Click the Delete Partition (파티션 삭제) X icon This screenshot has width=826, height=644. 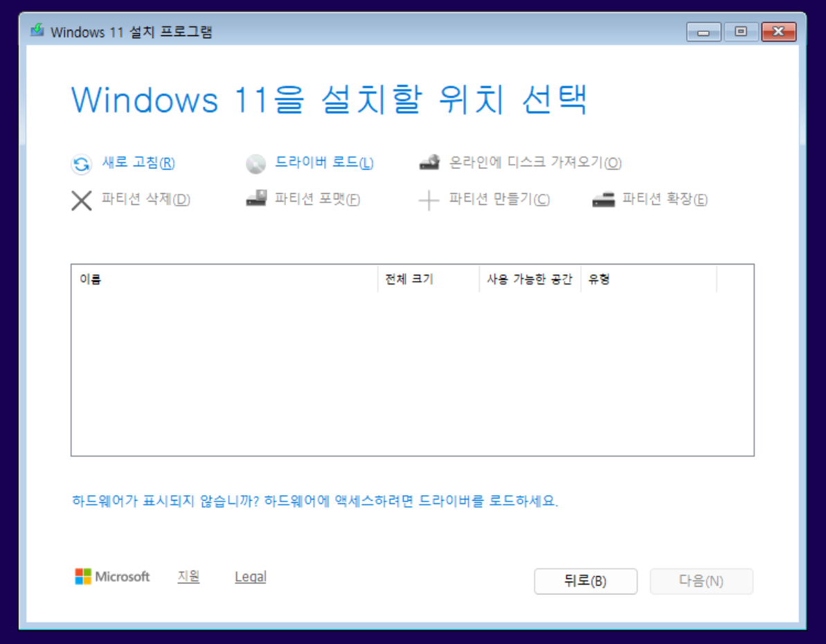coord(82,200)
